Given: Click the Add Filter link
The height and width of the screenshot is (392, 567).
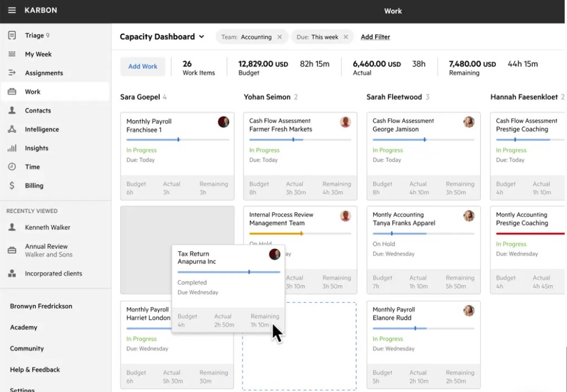Looking at the screenshot, I should 375,37.
